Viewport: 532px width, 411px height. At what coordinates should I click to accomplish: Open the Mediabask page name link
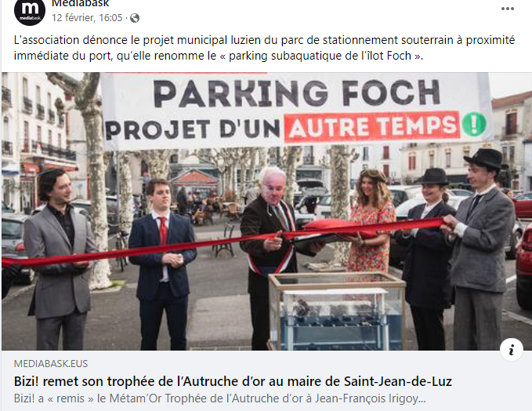pyautogui.click(x=81, y=3)
